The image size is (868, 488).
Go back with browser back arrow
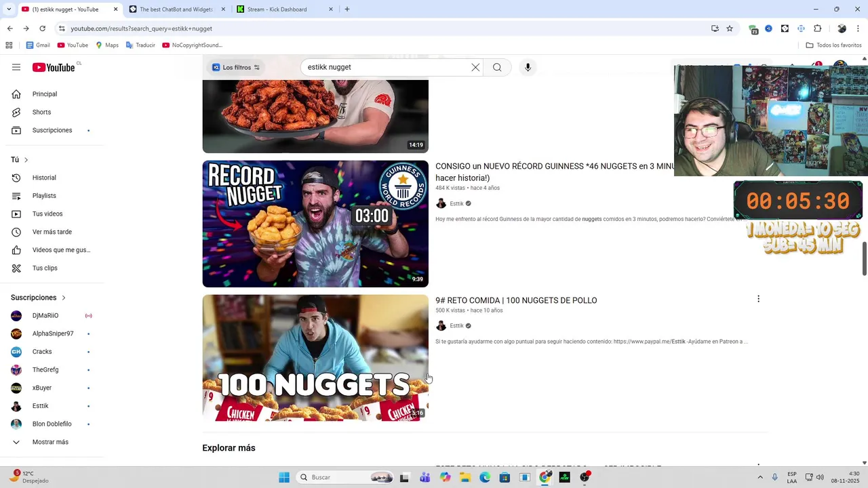(9, 28)
